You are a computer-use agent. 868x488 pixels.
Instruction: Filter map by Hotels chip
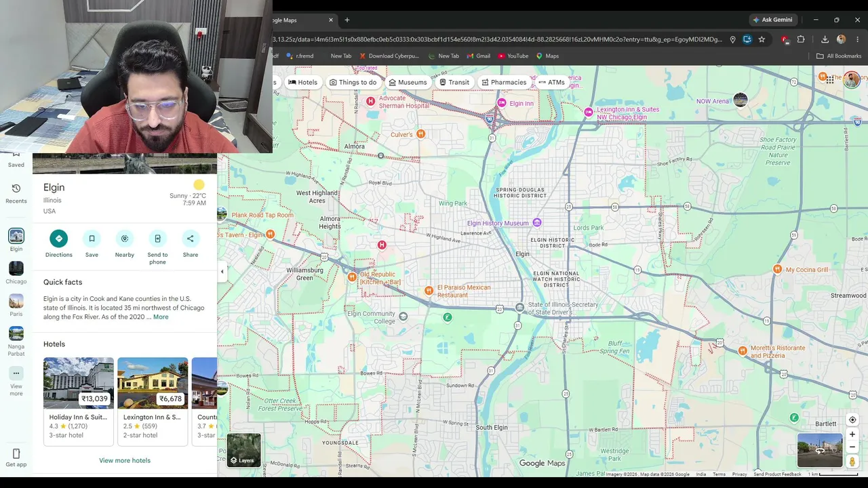point(302,82)
